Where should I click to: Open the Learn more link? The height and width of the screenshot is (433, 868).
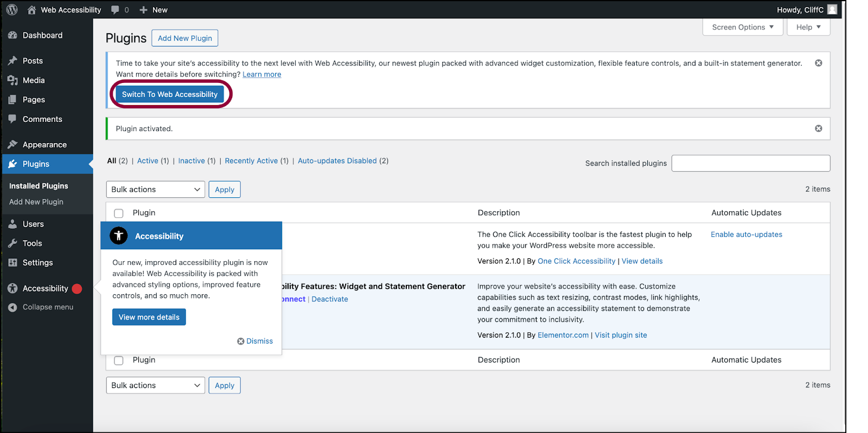(261, 74)
